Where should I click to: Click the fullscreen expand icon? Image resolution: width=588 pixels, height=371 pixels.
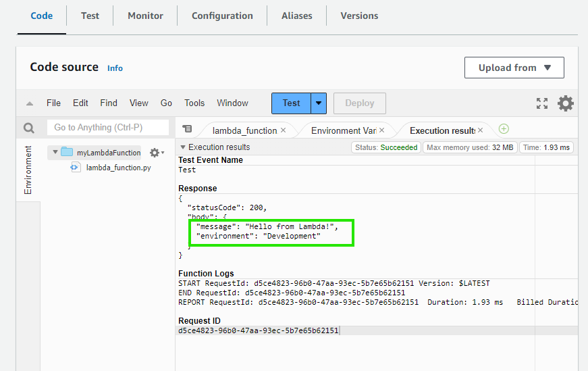(541, 103)
